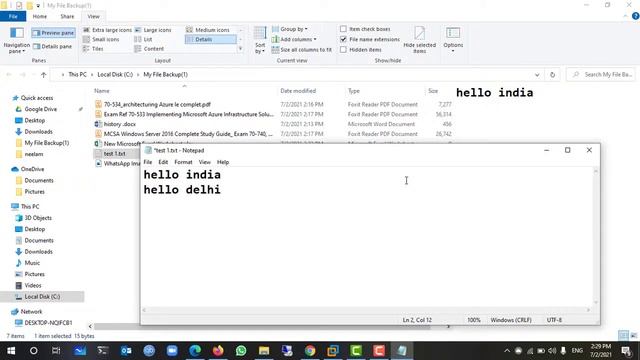The width and height of the screenshot is (640, 360).
Task: Toggle the Details pane button
Action: 53,47
